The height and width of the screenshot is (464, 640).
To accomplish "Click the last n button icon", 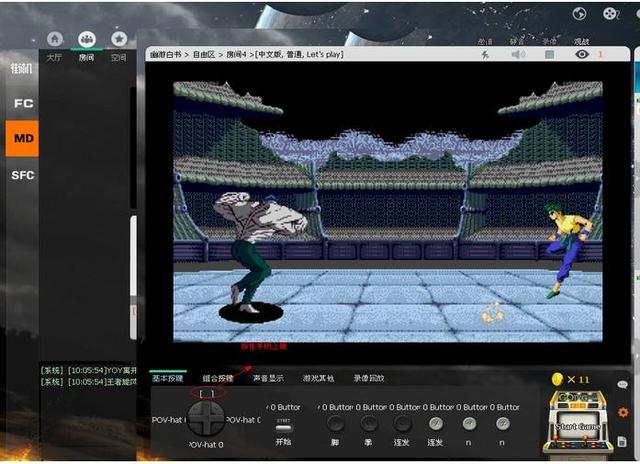I will pyautogui.click(x=502, y=424).
